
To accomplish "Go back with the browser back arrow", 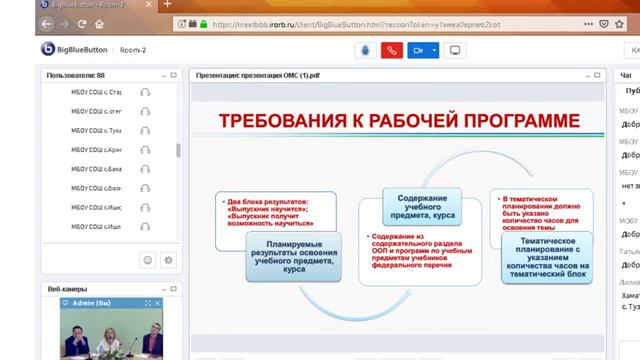I will pyautogui.click(x=46, y=24).
